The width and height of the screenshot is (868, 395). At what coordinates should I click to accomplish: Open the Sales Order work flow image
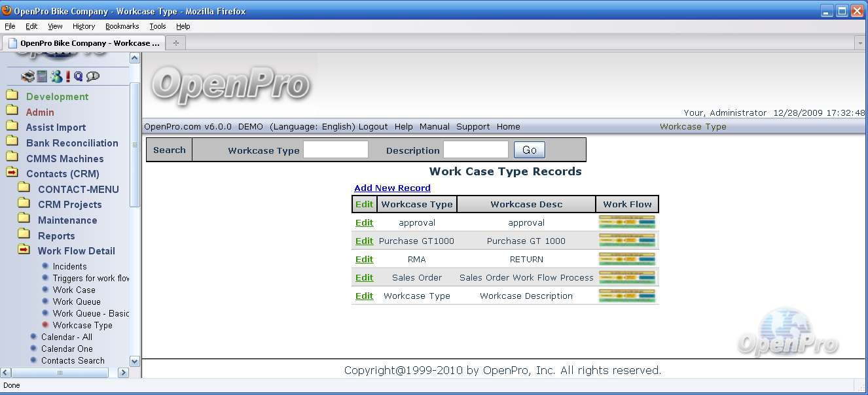(626, 278)
